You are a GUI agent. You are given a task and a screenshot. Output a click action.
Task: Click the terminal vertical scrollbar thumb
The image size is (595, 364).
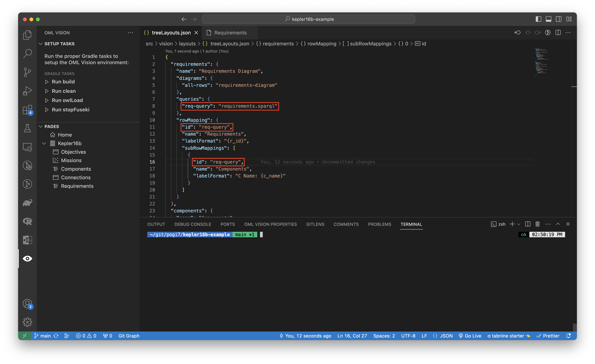coord(575,327)
